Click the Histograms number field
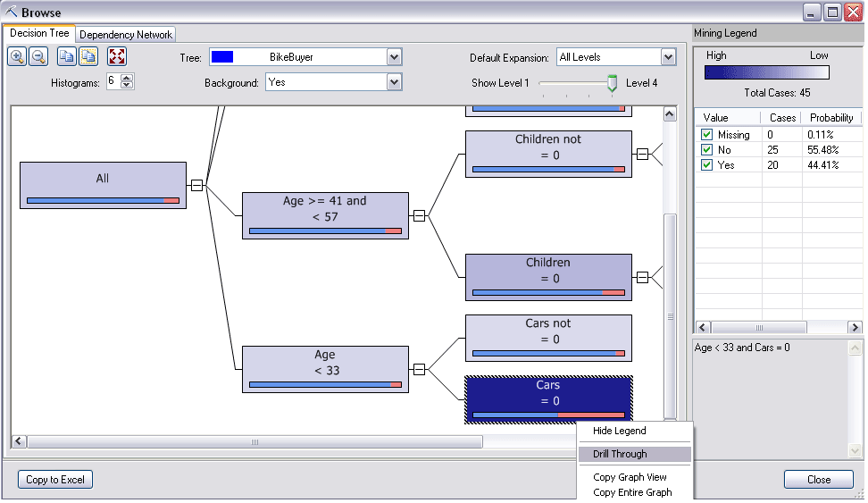This screenshot has height=503, width=868. pos(113,81)
